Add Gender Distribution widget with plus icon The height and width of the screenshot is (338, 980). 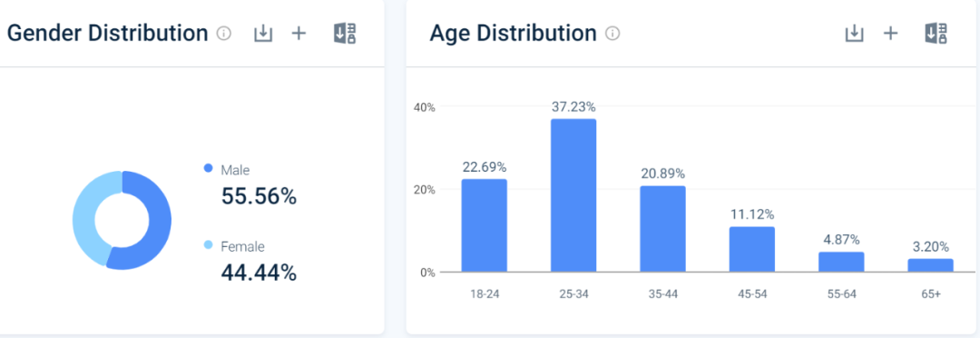299,34
